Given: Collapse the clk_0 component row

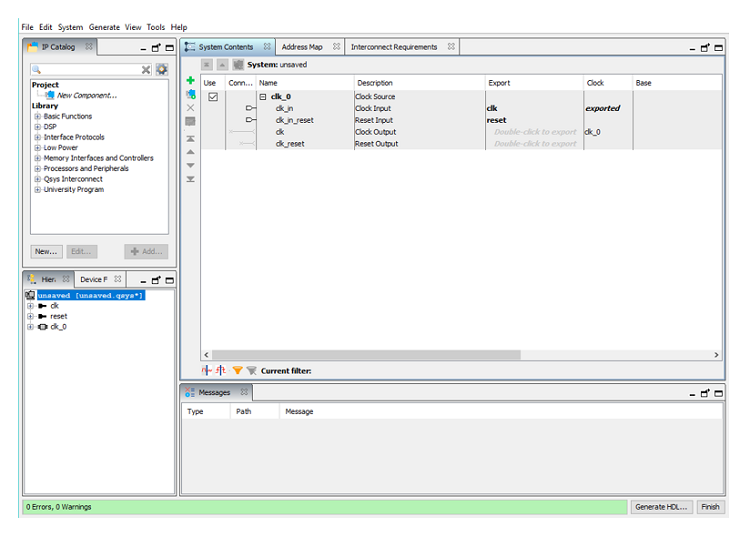Looking at the screenshot, I should point(263,97).
